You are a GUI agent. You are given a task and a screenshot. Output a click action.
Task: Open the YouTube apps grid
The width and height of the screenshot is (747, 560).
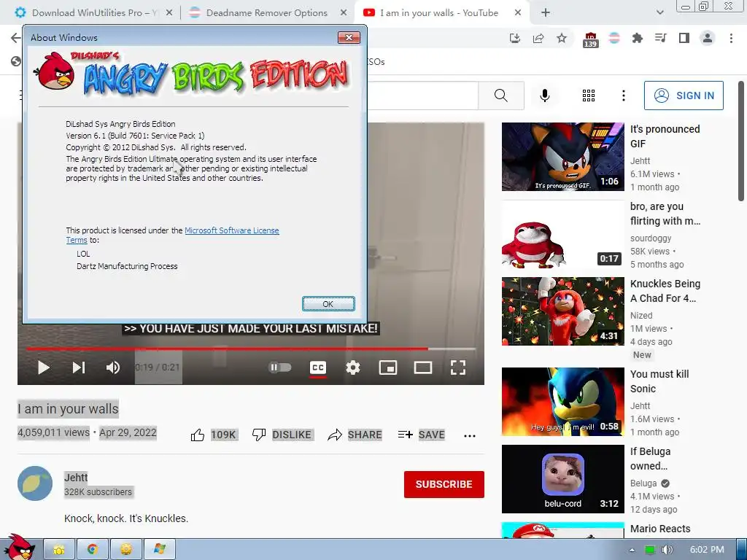589,96
